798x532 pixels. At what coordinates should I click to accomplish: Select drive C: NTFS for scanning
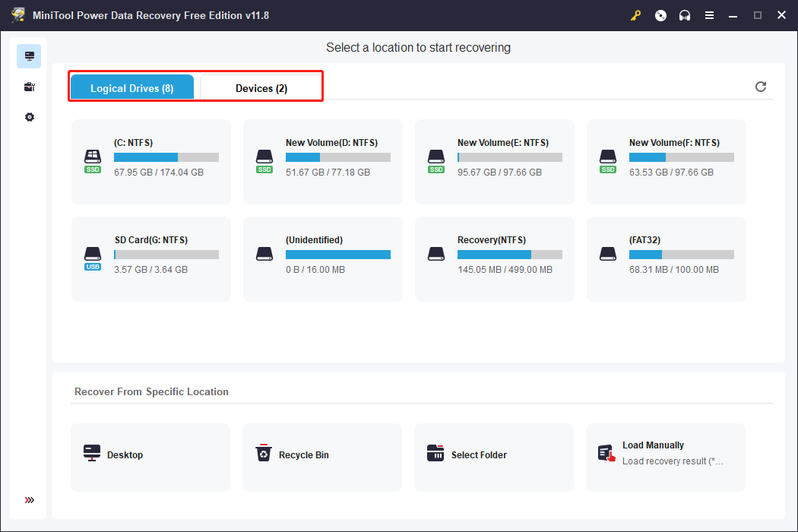click(x=150, y=162)
